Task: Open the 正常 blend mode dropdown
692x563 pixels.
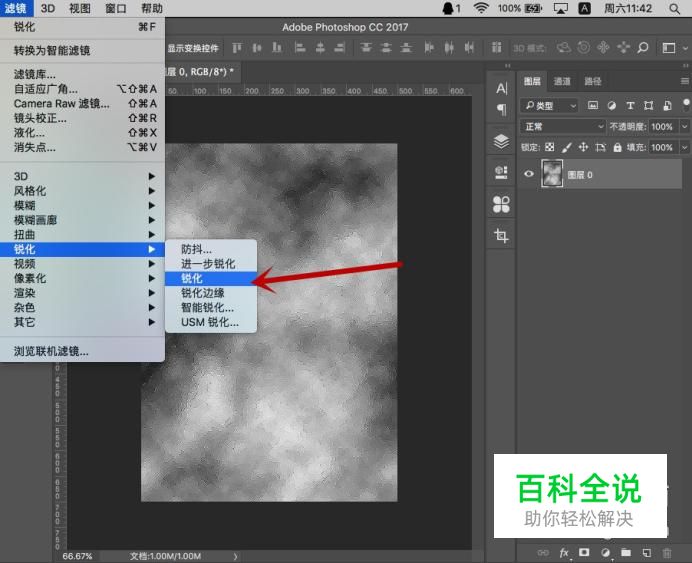Action: click(x=563, y=127)
